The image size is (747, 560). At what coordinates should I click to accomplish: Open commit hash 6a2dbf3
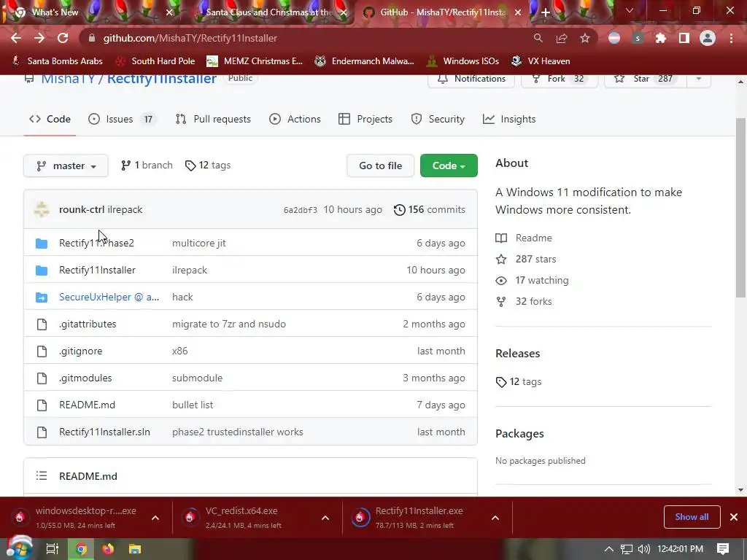coord(300,210)
